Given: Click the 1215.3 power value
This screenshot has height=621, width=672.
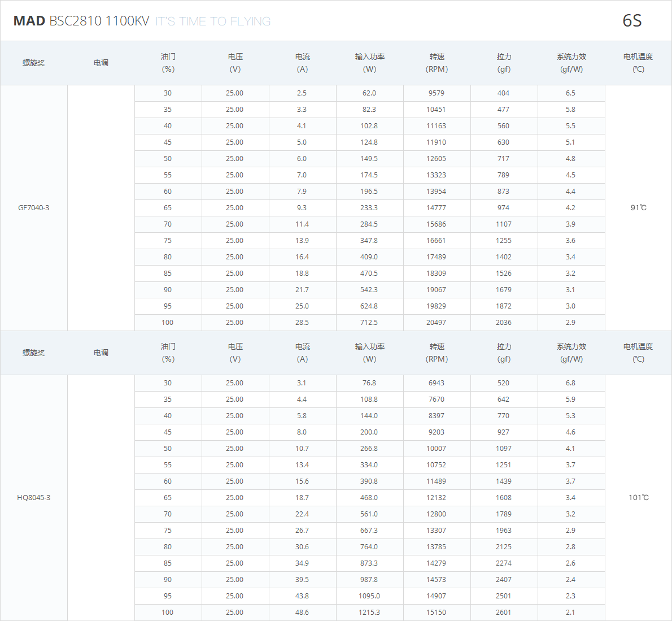Looking at the screenshot, I should 369,613.
